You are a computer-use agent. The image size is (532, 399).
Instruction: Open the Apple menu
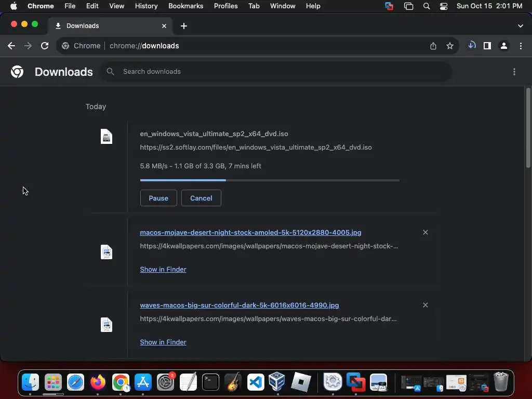(14, 6)
